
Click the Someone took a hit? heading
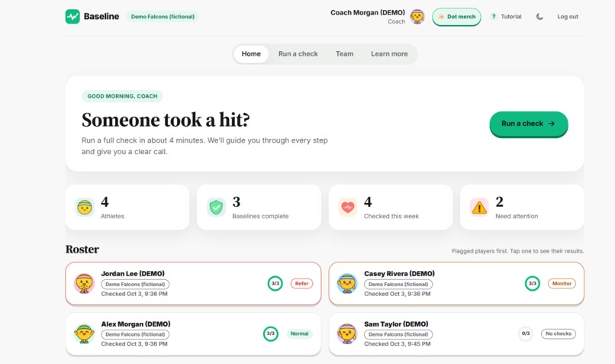click(166, 120)
